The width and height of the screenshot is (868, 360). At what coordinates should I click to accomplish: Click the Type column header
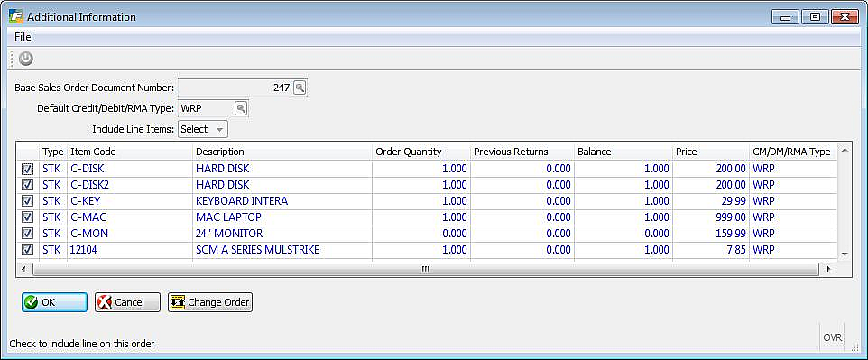pyautogui.click(x=53, y=152)
